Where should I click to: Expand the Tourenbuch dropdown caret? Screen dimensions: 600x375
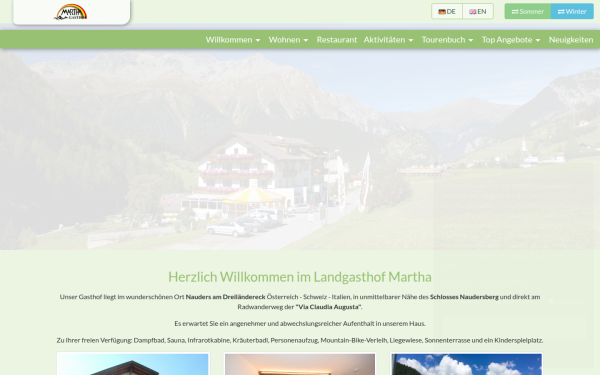point(471,40)
